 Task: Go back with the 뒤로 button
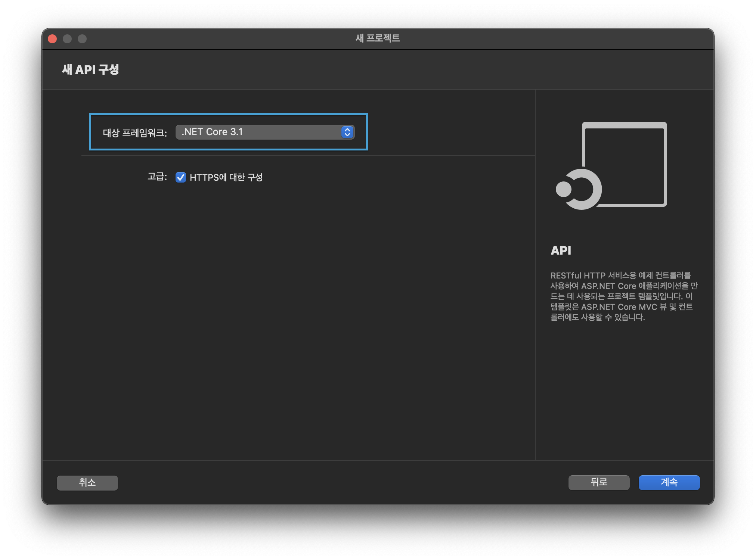599,482
